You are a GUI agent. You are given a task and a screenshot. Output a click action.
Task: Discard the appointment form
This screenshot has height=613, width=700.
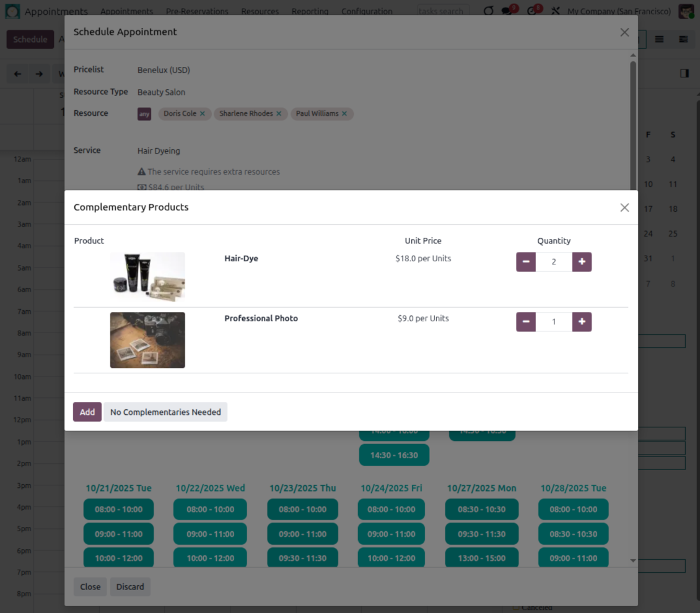click(130, 587)
